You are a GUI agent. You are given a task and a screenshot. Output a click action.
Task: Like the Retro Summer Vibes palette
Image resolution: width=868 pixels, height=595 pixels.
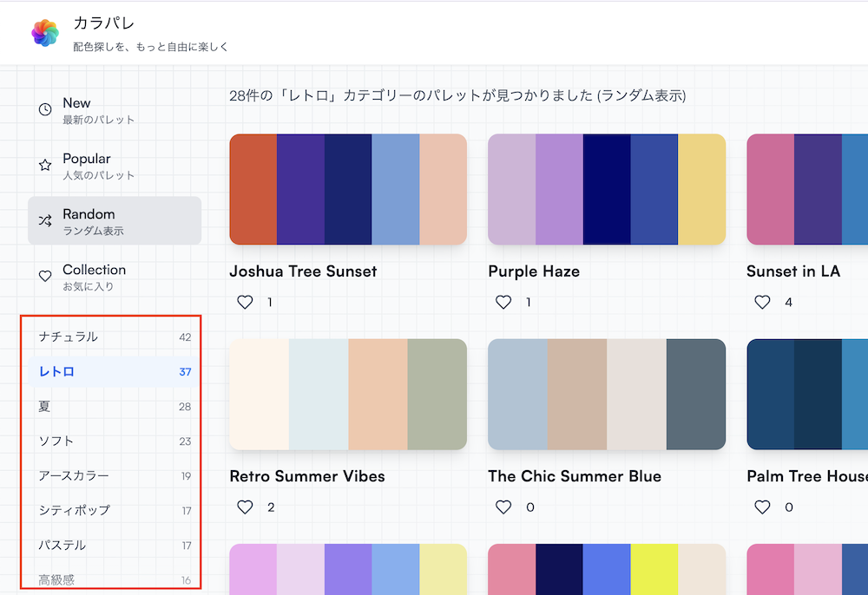point(245,507)
